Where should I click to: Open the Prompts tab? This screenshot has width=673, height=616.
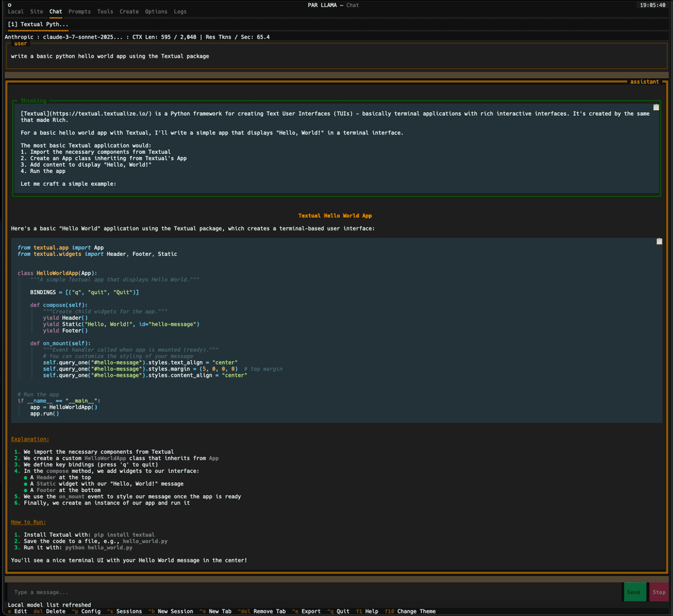(x=79, y=12)
